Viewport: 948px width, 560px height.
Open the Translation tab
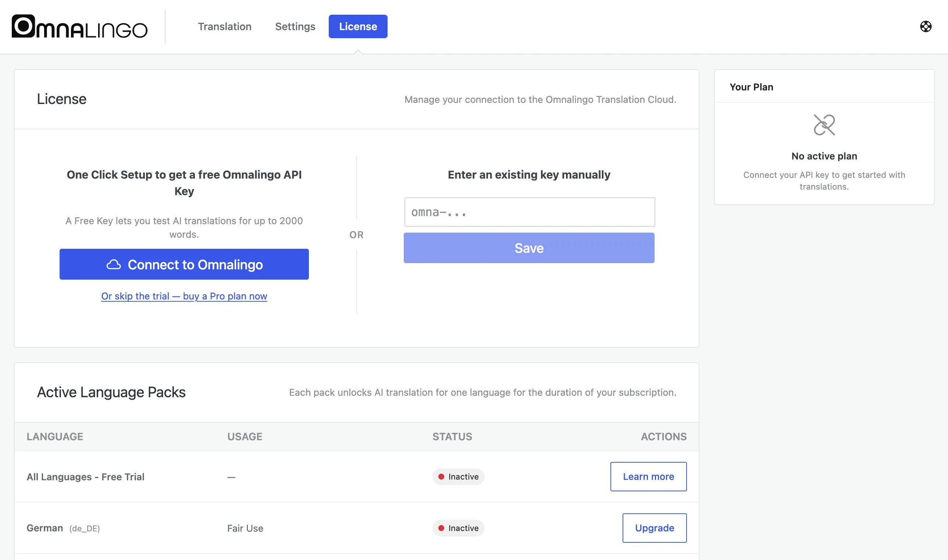pos(225,26)
